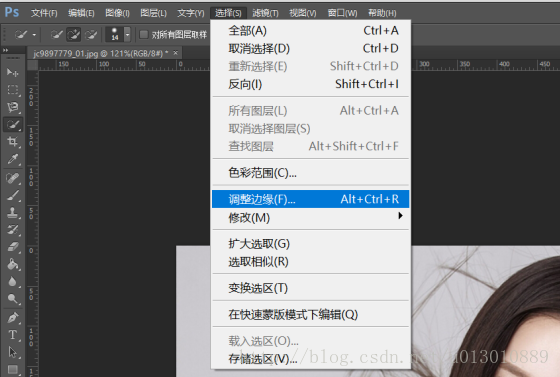
Task: Select the Pen tool
Action: click(x=13, y=317)
